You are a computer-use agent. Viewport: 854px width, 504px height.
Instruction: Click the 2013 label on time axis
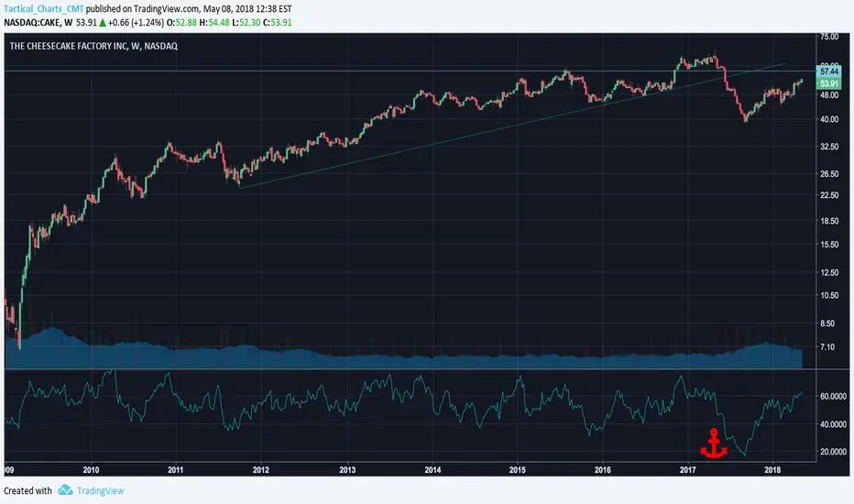347,470
